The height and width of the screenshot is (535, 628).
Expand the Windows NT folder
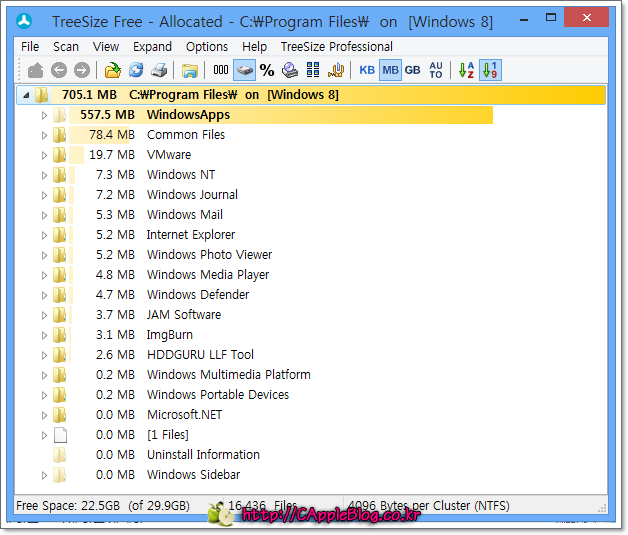44,175
